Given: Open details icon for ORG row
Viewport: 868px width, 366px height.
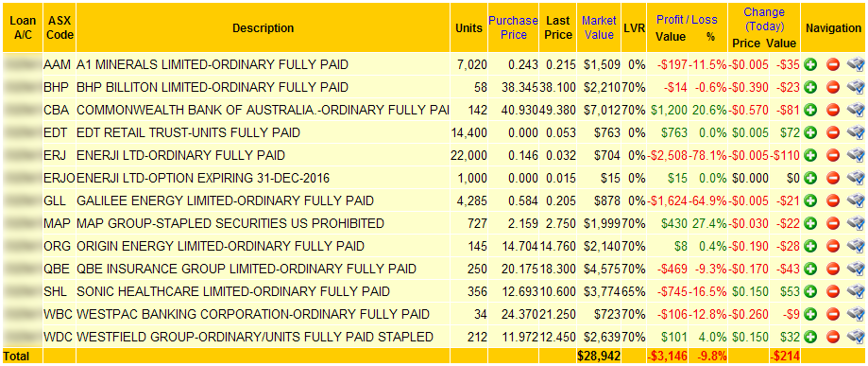Looking at the screenshot, I should coord(856,246).
